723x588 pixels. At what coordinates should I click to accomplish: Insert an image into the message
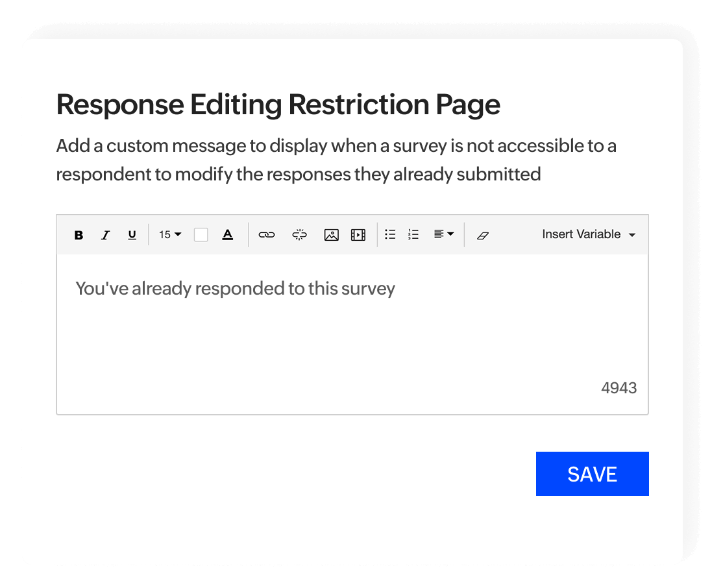click(331, 234)
